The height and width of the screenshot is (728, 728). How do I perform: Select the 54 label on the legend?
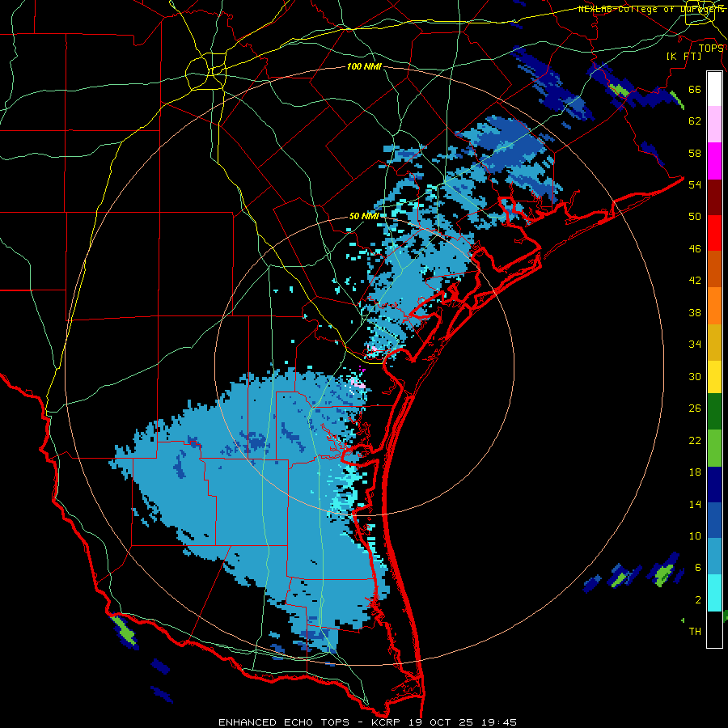click(x=695, y=184)
